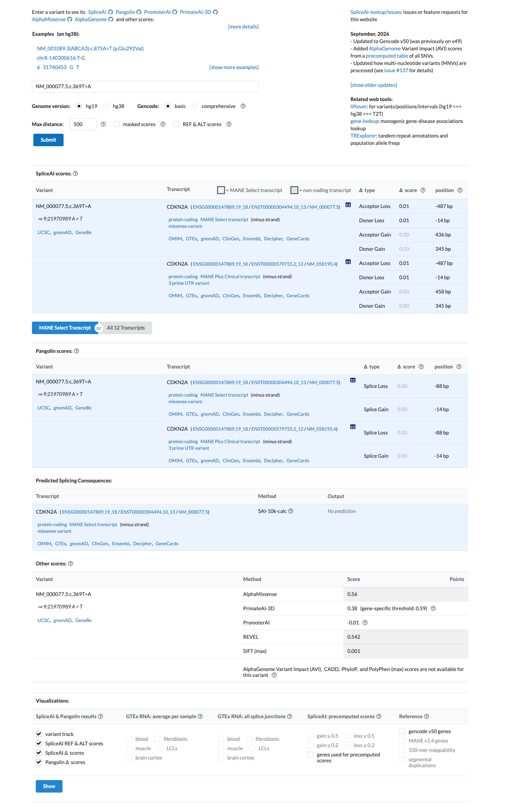The height and width of the screenshot is (812, 505).
Task: Open the Pangolin GitHub icon link
Action: [139, 12]
